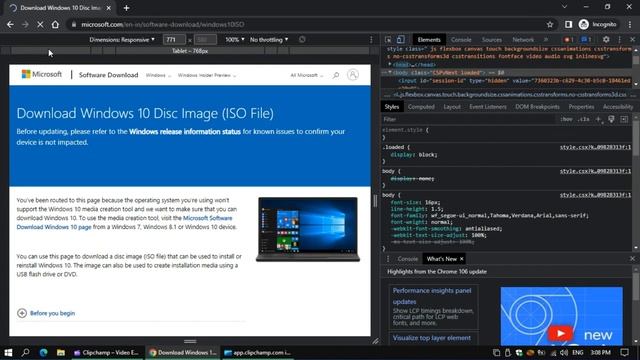This screenshot has height=360, width=640.
Task: Open DevTools settings gear
Action: (x=606, y=40)
